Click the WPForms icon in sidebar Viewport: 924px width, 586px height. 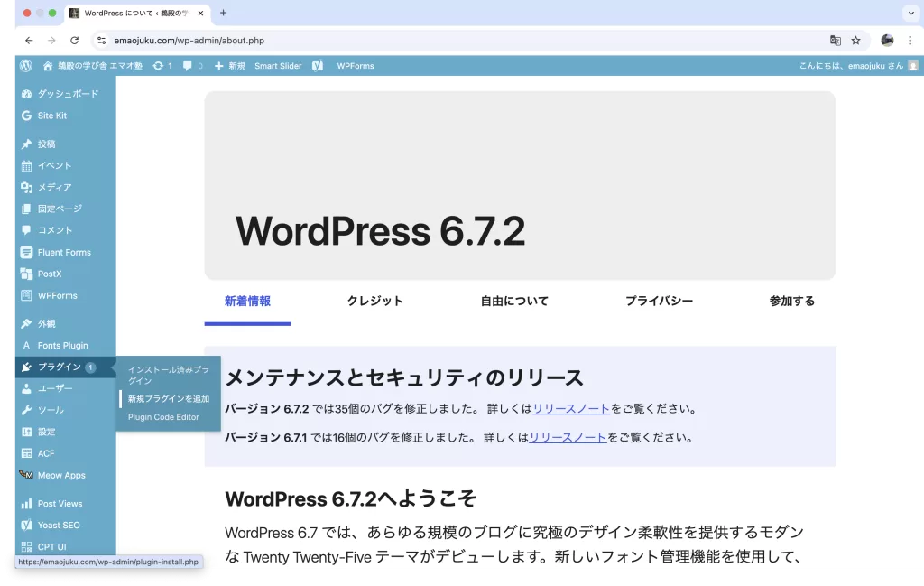coord(26,295)
